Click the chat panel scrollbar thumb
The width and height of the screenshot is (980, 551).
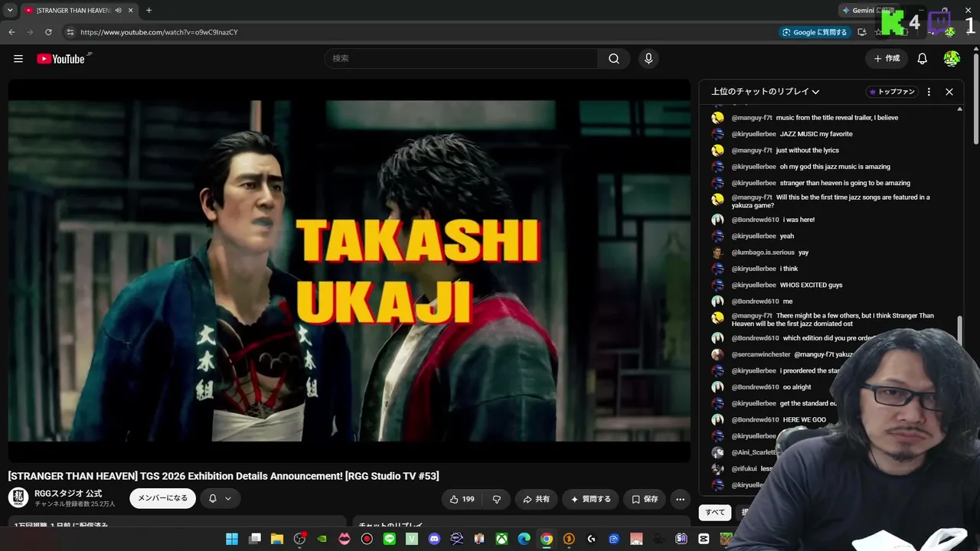[x=960, y=329]
